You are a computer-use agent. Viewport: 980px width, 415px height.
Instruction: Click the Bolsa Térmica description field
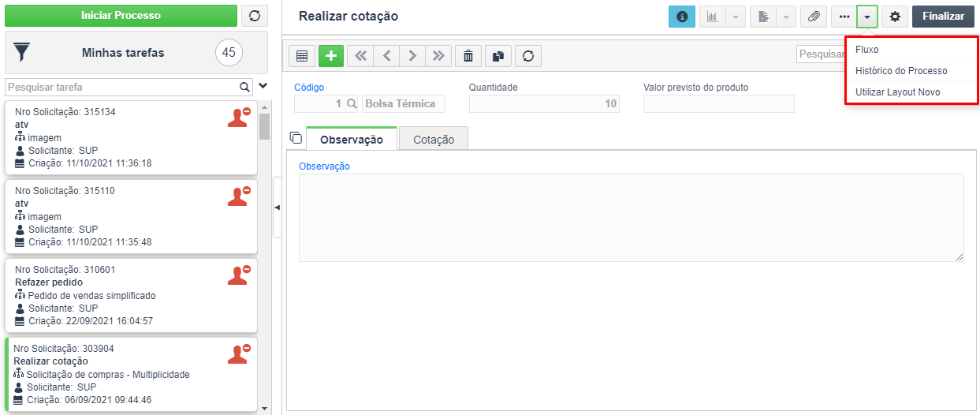click(402, 103)
